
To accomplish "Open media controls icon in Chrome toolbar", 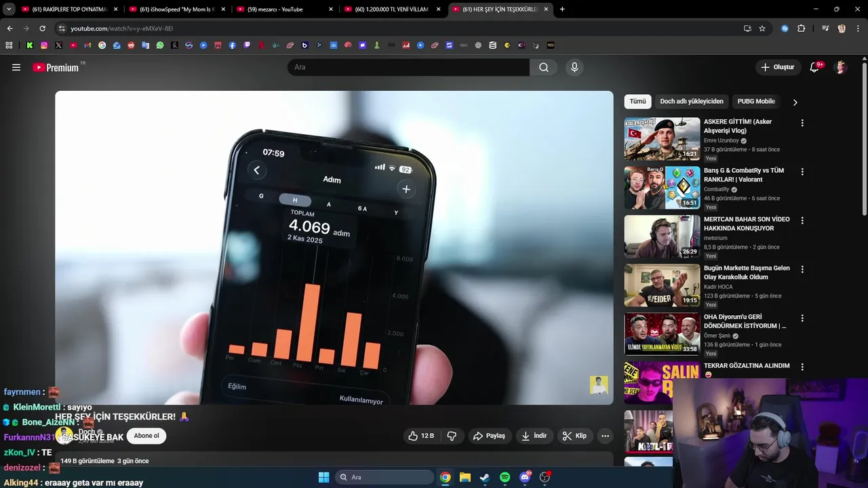I will tap(825, 28).
